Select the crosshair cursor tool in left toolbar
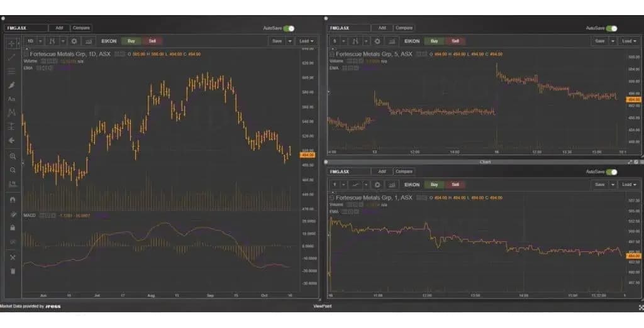 11,43
